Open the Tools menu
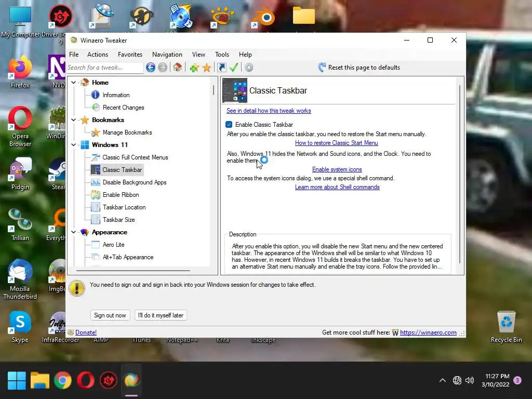This screenshot has width=532, height=399. [x=222, y=54]
